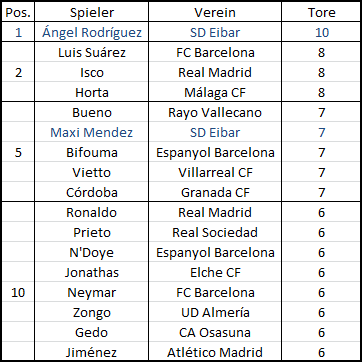362x362 pixels.
Task: Select the Málaga CF cell
Action: 215,92
